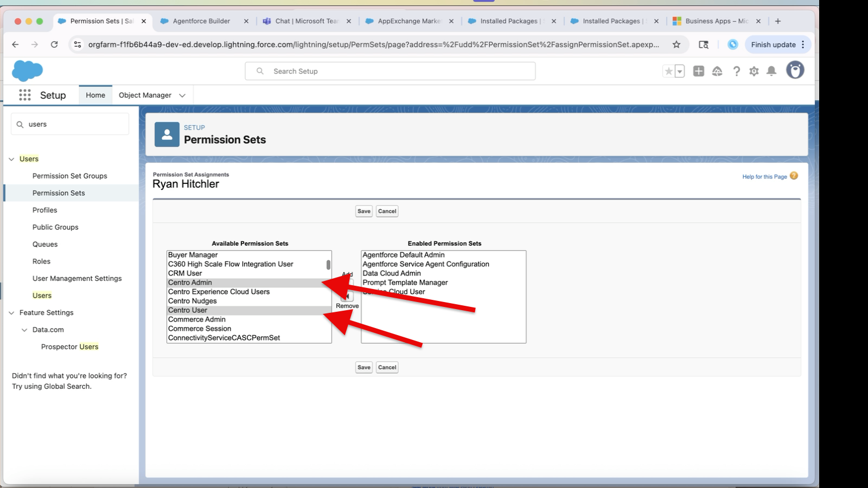Go back in browser history
This screenshot has height=488, width=868.
tap(15, 44)
